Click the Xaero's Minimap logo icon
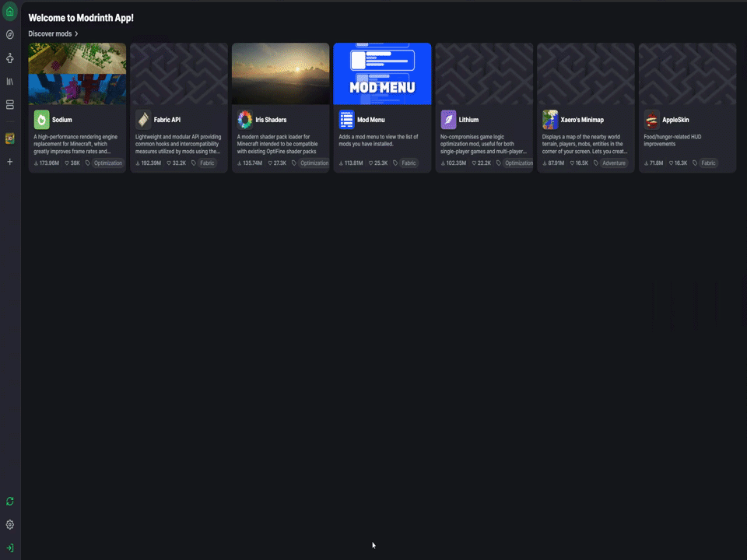Image resolution: width=747 pixels, height=560 pixels. tap(550, 120)
